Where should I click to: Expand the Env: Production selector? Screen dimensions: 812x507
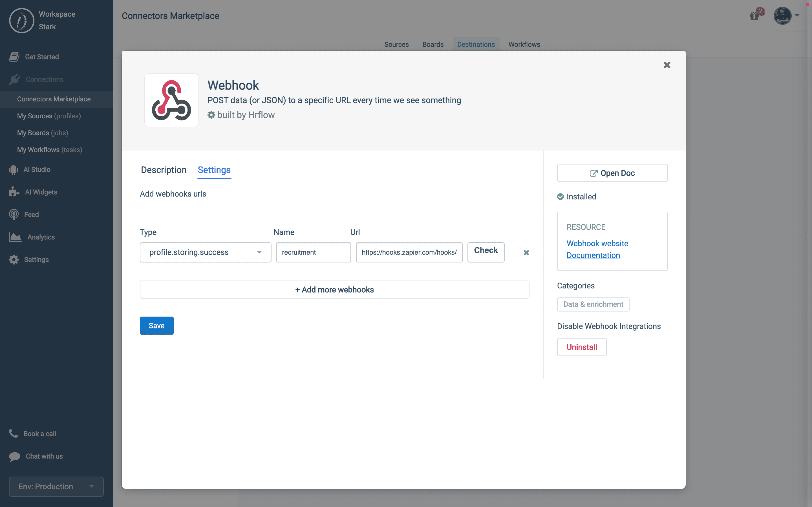56,486
